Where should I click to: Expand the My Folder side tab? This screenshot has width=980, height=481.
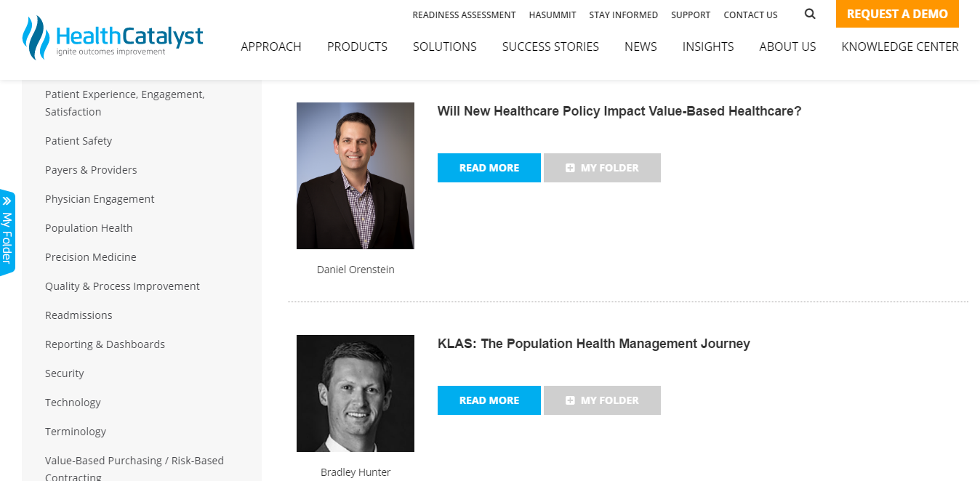(x=7, y=233)
